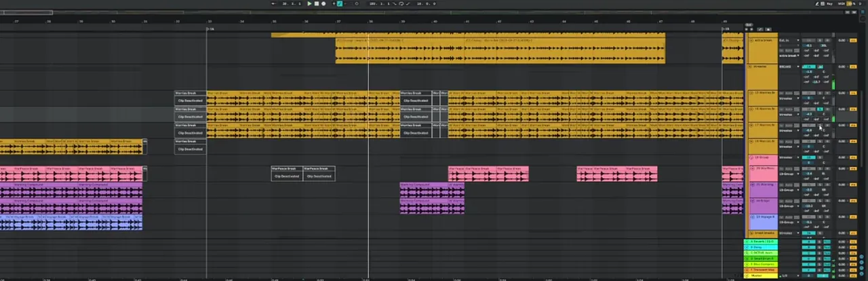Open 19-Group routing on 20 War/Peac track
This screenshot has height=281, width=868.
coord(789,174)
